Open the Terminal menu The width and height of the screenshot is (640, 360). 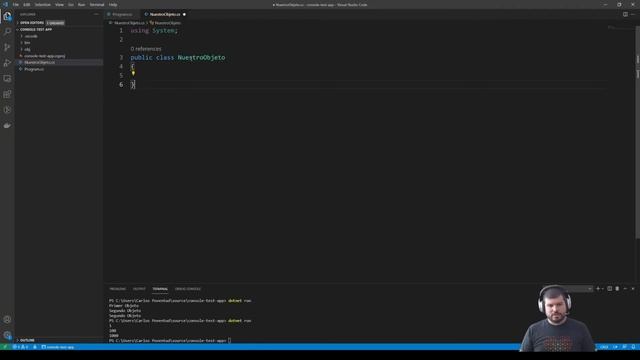(97, 5)
